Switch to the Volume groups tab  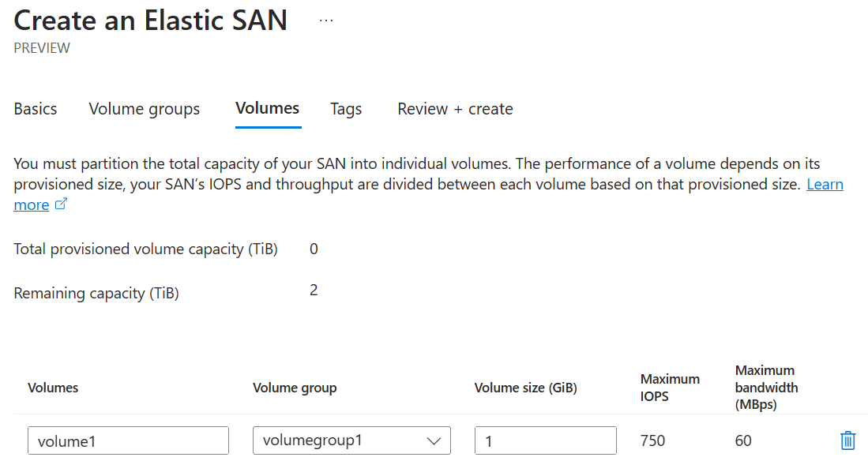coord(145,109)
